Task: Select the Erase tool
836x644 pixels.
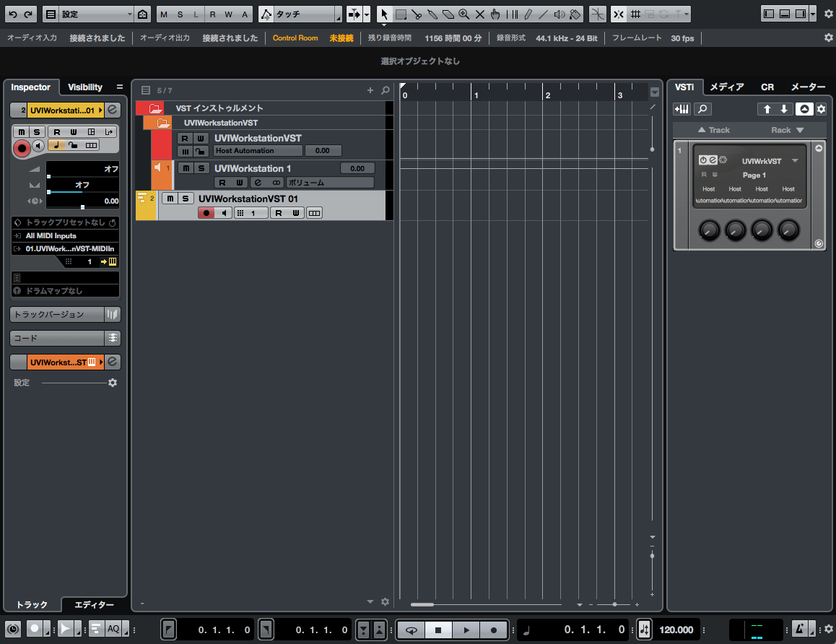Action: pyautogui.click(x=448, y=14)
